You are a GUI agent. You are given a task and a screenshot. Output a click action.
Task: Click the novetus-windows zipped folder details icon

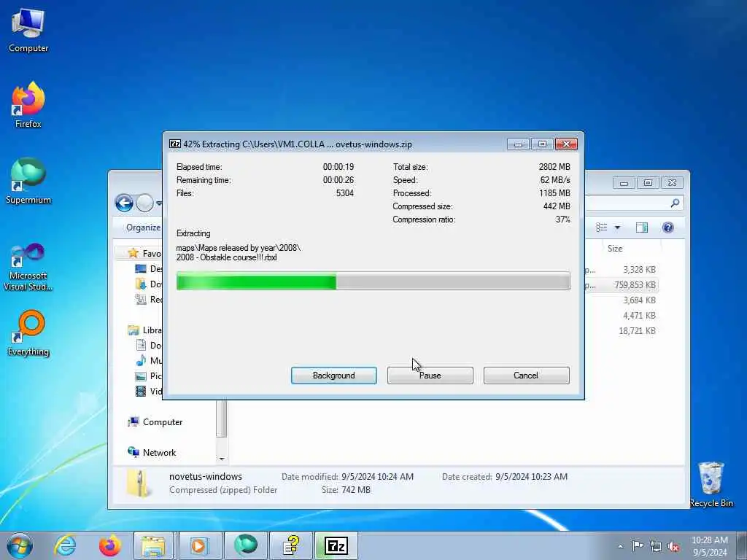(138, 483)
